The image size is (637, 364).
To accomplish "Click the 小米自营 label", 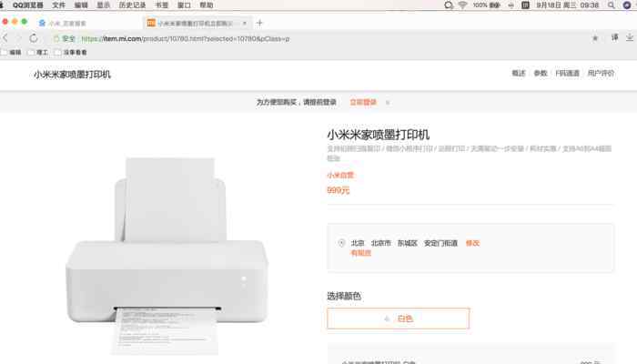I will point(340,175).
